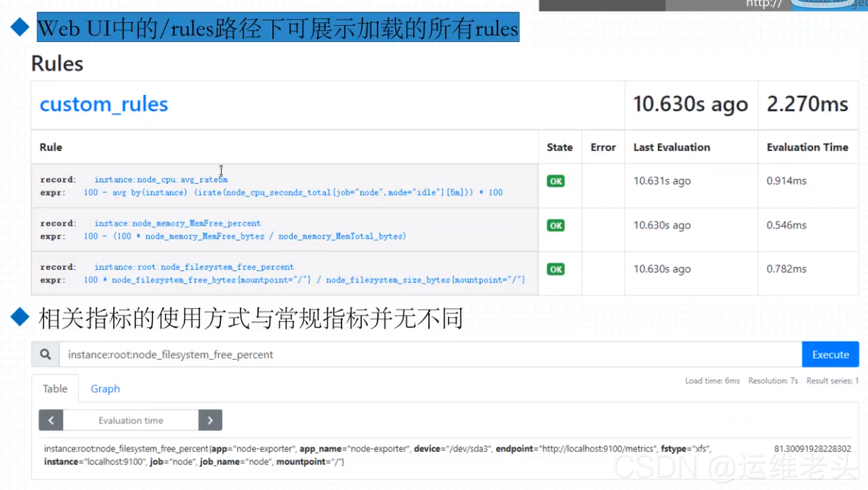Click the 0.782ms evaluation time cell
Image resolution: width=868 pixels, height=490 pixels.
pos(787,269)
